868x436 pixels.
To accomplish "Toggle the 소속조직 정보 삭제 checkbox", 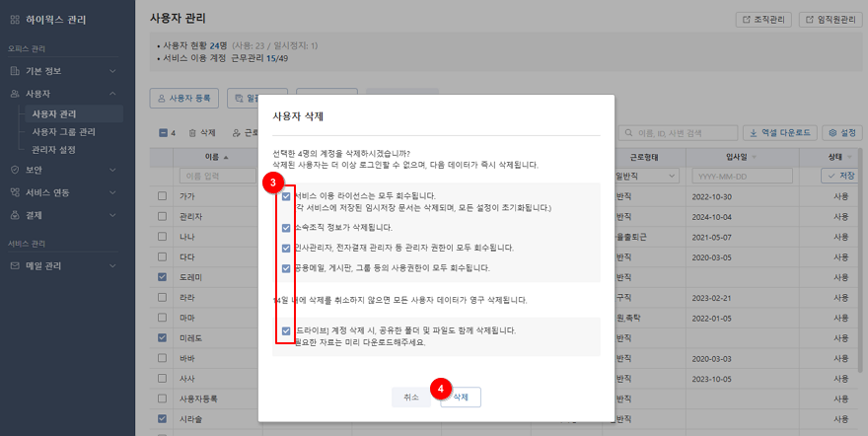I will (286, 227).
